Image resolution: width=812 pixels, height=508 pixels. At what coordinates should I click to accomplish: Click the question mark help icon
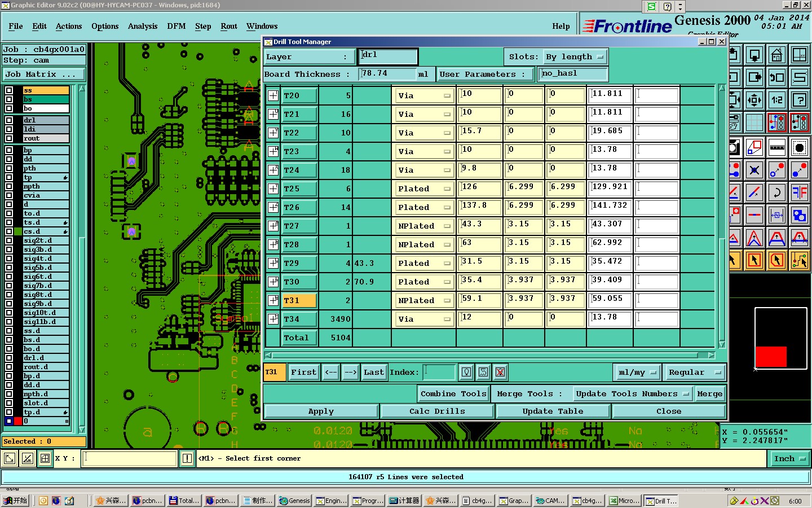point(800,100)
